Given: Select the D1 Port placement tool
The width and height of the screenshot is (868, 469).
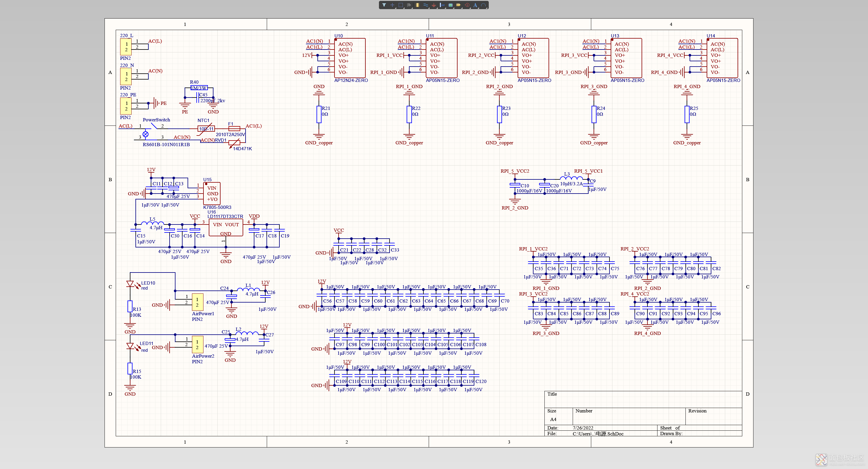Looking at the screenshot, I should coord(459,5).
